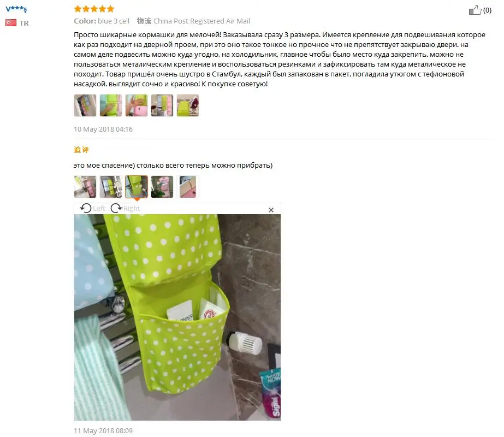The height and width of the screenshot is (437, 504).
Task: Click the thumbs-up helpful icon
Action: tap(475, 10)
